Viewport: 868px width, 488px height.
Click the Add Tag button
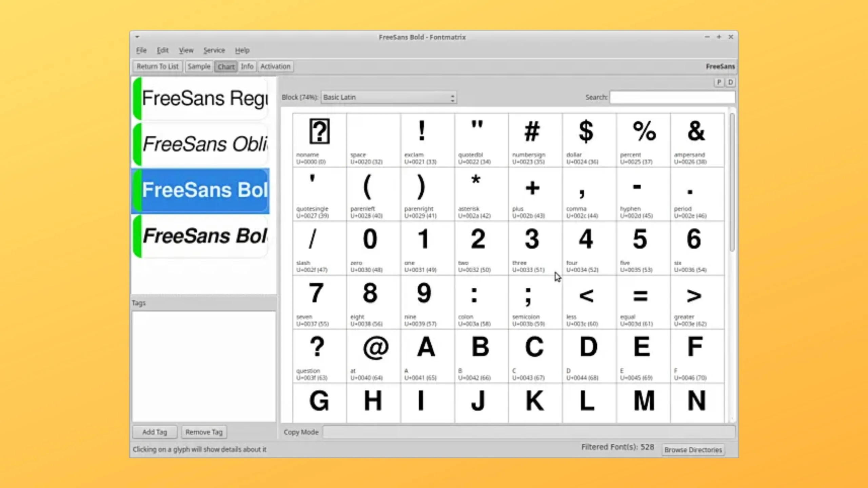pos(155,432)
